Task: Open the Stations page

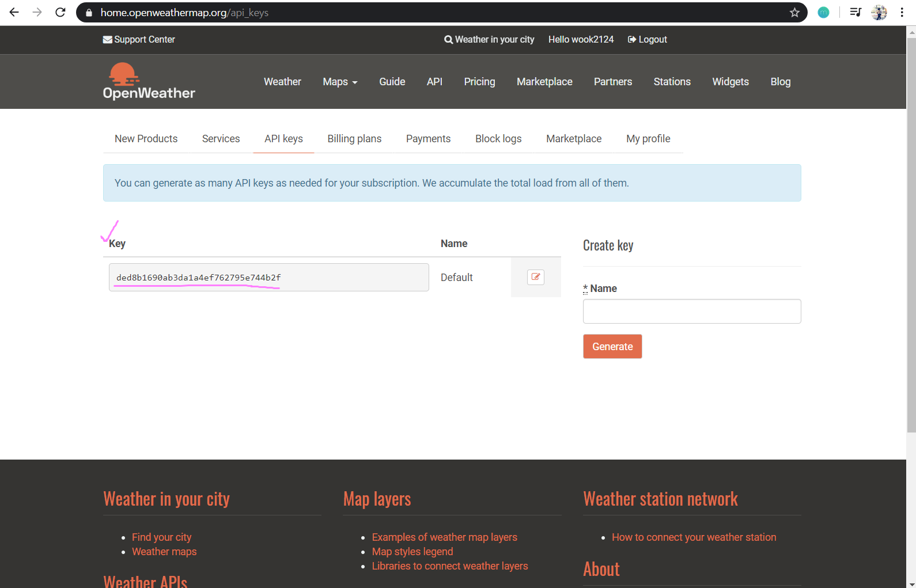Action: tap(672, 82)
